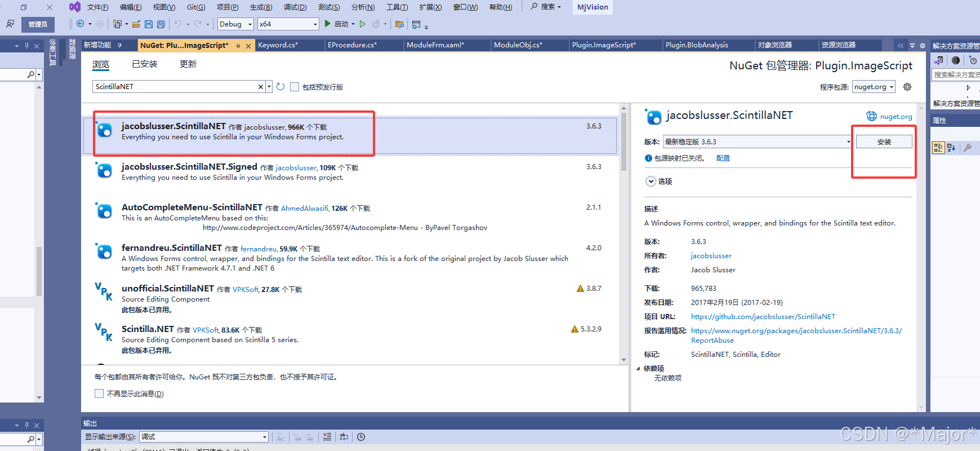Open the Git menu
This screenshot has width=980, height=451.
pyautogui.click(x=196, y=7)
